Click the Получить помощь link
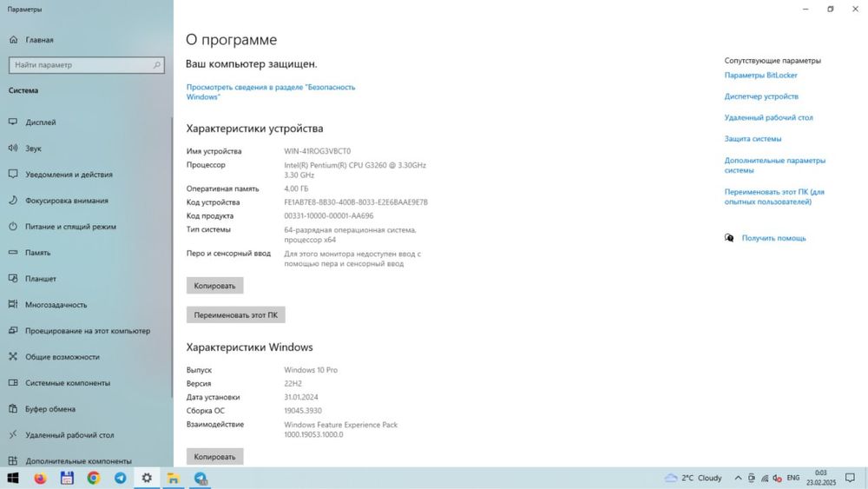 774,238
